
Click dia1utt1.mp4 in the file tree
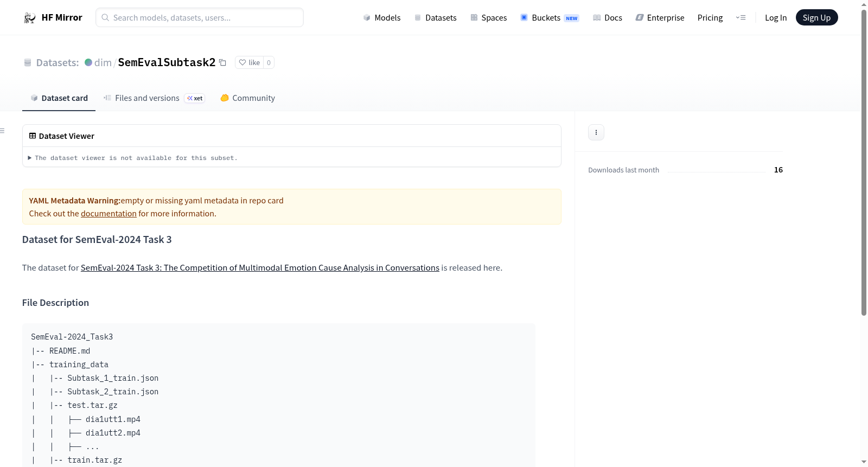tap(113, 419)
